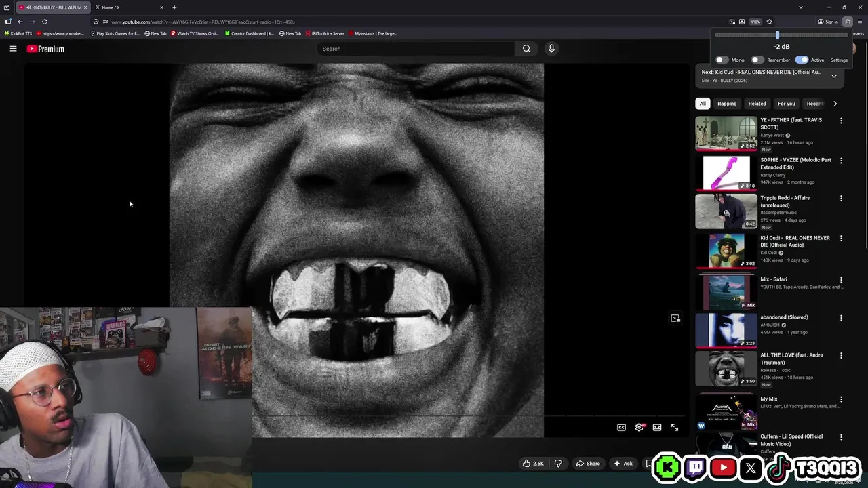The image size is (868, 488).
Task: Like the video with thumbs up
Action: tap(533, 464)
